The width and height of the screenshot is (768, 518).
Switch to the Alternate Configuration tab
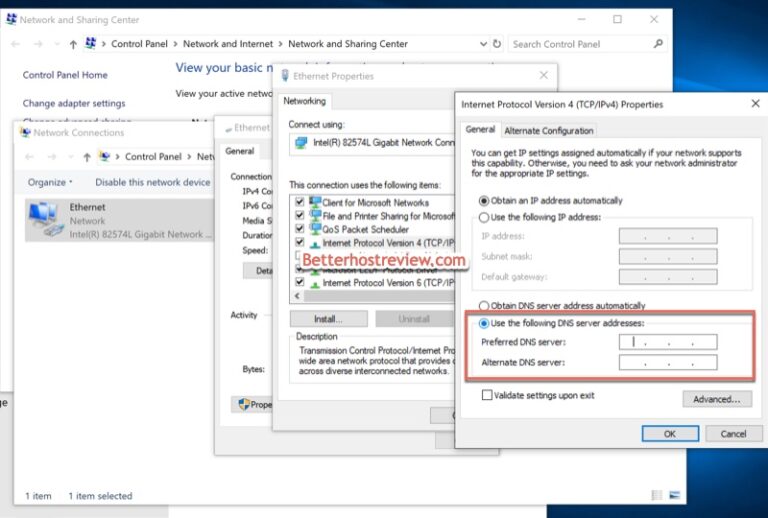548,130
